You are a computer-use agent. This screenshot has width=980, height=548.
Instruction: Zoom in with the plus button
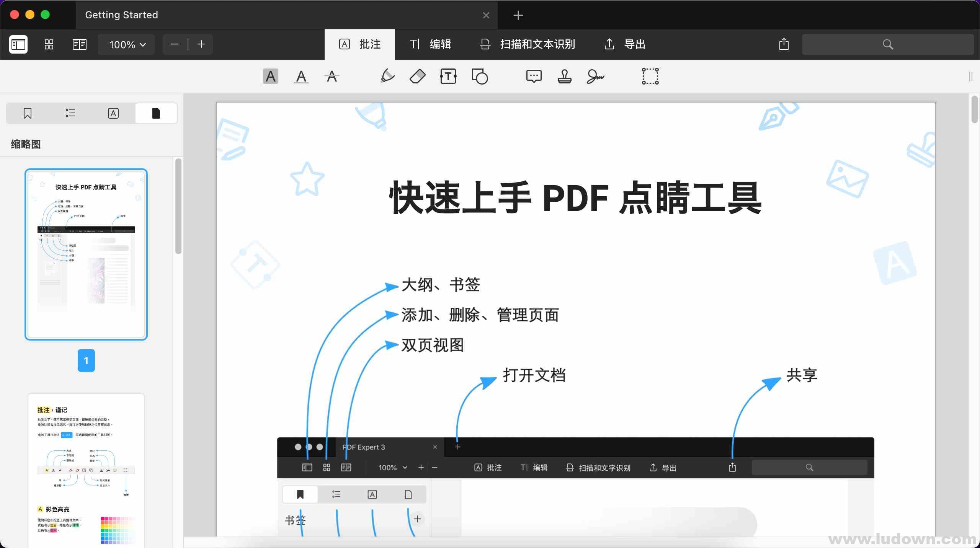tap(201, 44)
